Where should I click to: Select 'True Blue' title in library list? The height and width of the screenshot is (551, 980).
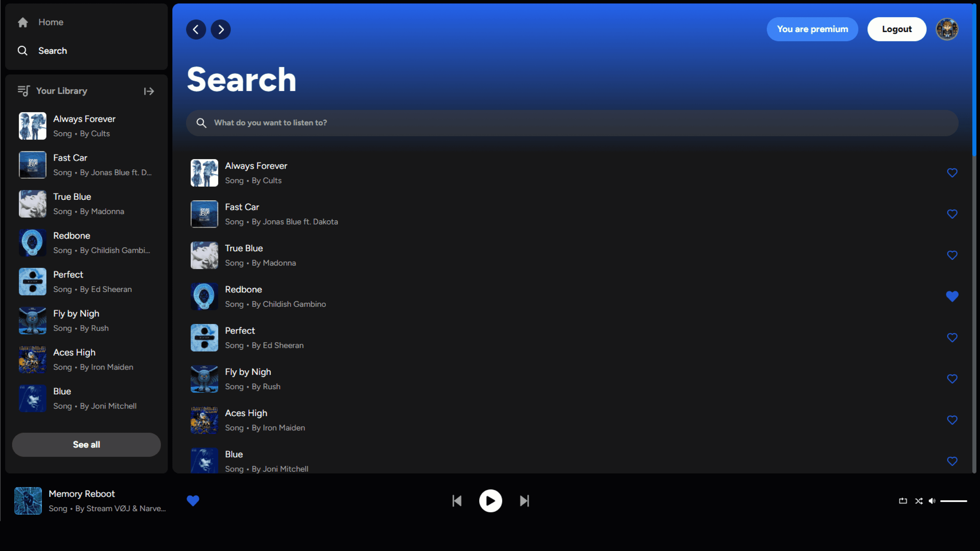pos(72,197)
